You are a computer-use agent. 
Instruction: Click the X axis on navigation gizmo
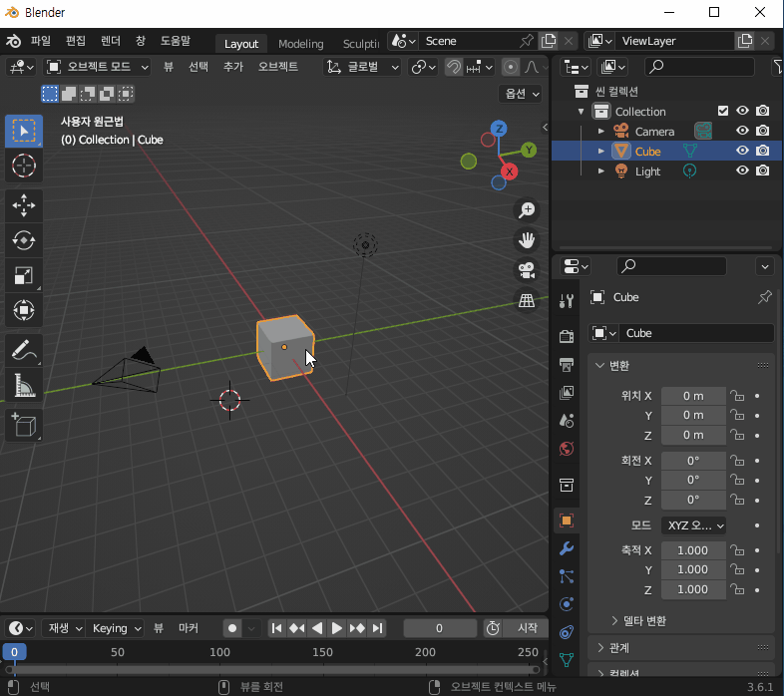click(x=510, y=172)
